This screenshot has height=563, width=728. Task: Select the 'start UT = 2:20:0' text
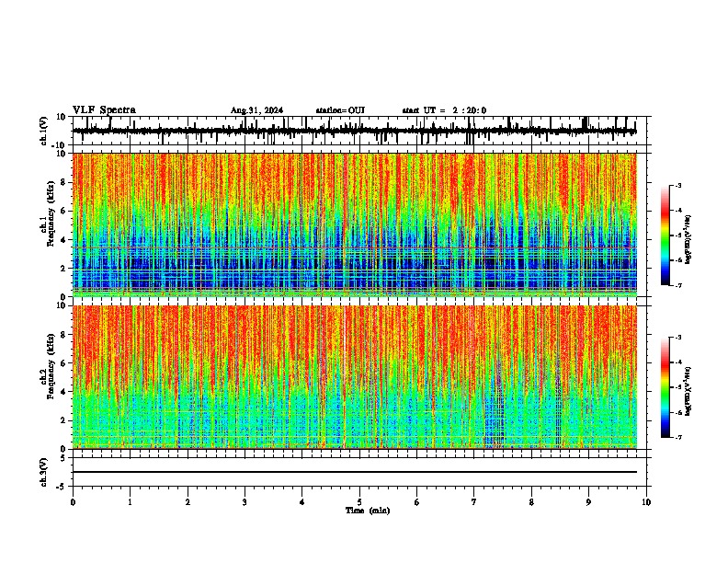pyautogui.click(x=444, y=110)
